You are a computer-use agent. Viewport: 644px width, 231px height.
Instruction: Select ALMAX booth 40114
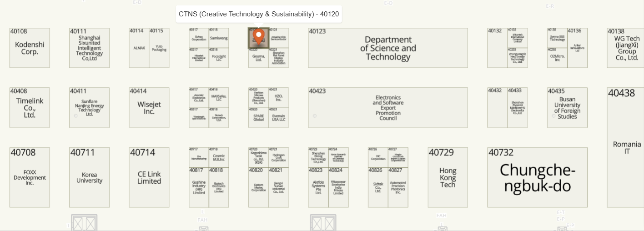pyautogui.click(x=139, y=48)
